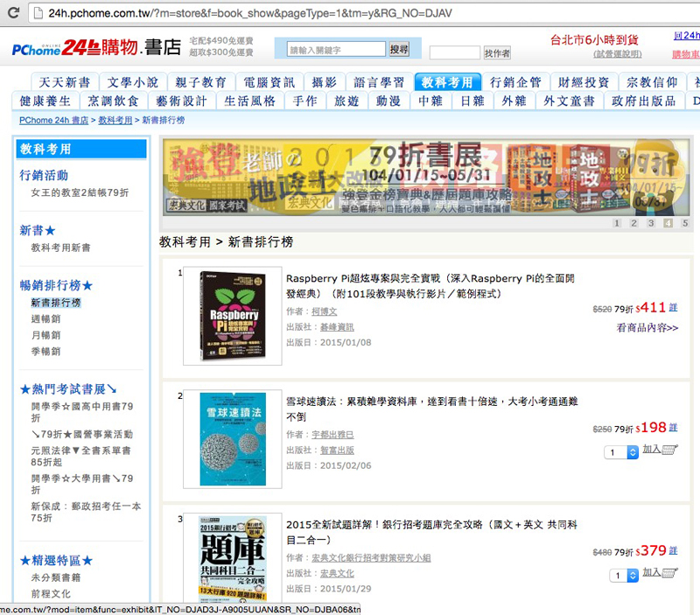Click the 79折書展 promotional banner
700x615 pixels.
tap(426, 178)
